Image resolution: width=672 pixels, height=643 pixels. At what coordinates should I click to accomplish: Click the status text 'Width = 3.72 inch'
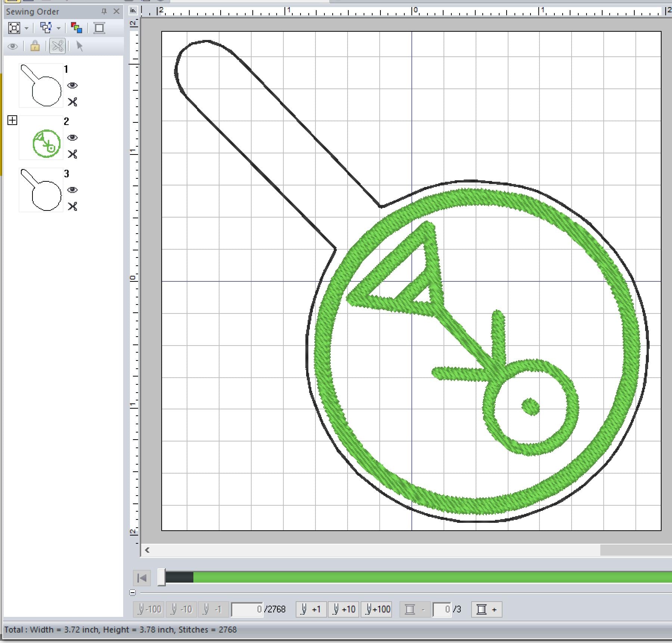[x=64, y=630]
